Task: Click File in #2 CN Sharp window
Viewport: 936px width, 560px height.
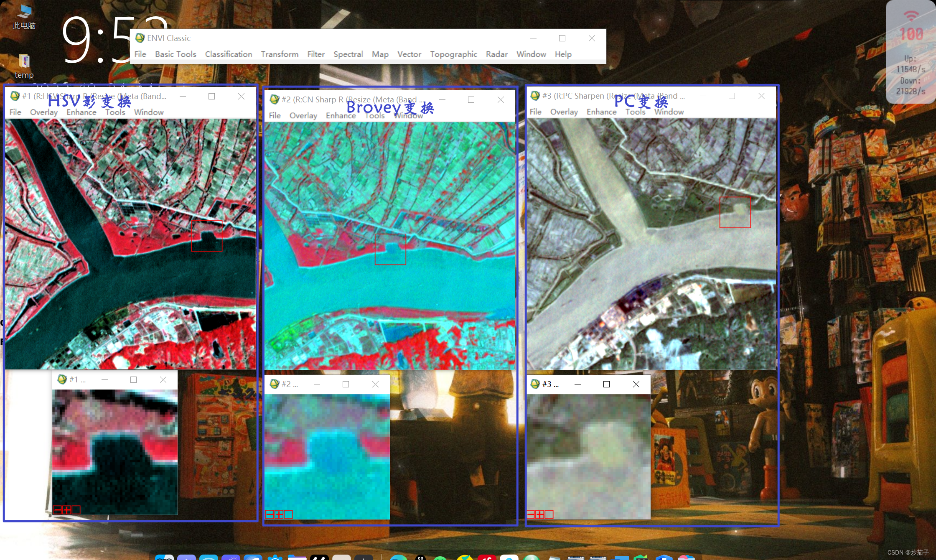Action: click(275, 116)
